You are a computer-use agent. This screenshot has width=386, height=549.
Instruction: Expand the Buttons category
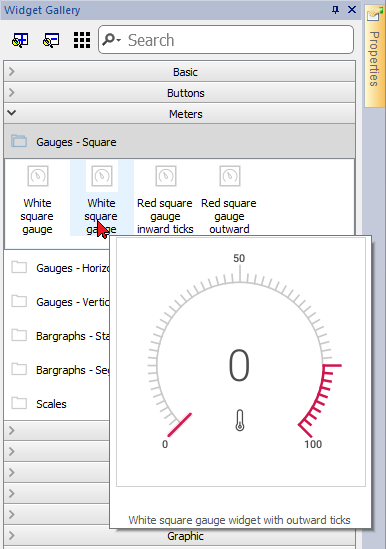pos(180,93)
